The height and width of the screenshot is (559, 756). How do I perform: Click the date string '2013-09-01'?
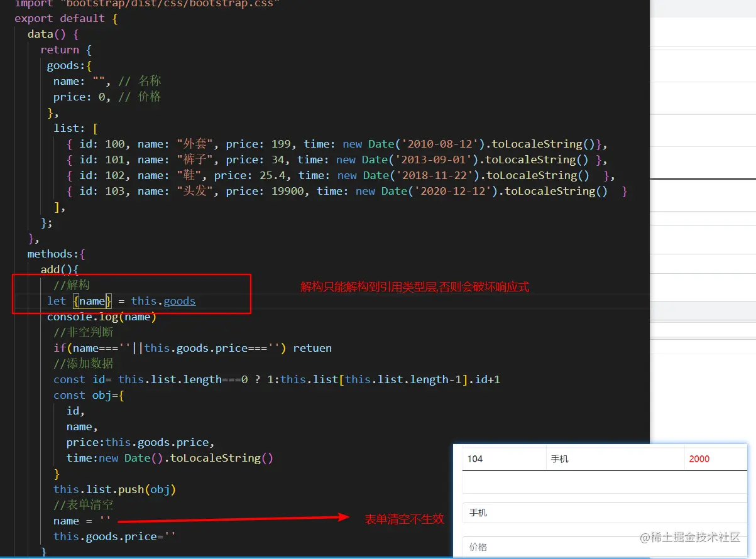[x=434, y=160]
